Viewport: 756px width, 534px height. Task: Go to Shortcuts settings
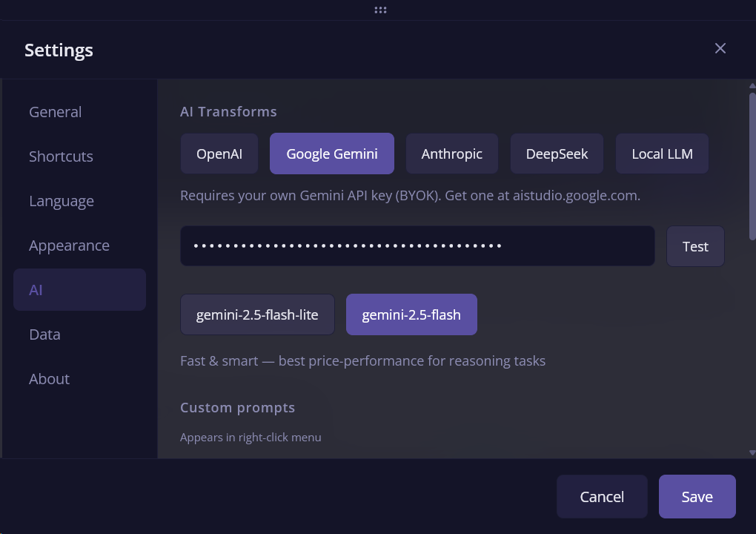tap(61, 156)
